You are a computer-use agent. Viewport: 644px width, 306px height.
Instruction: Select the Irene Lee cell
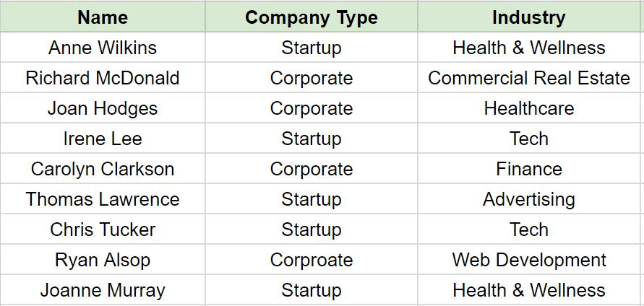[103, 139]
